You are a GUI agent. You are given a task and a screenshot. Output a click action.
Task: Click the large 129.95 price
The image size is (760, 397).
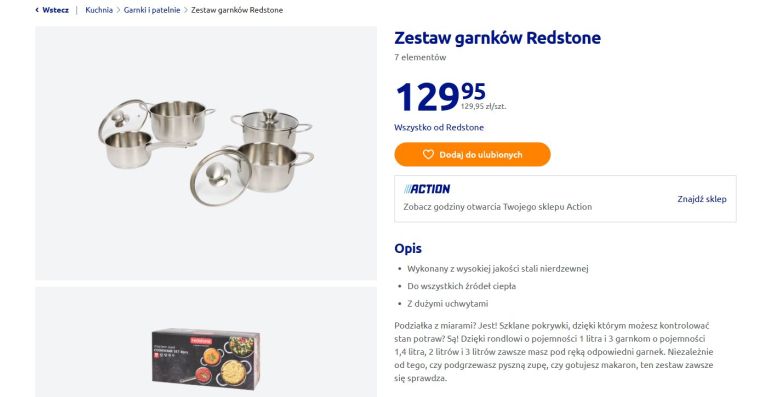440,96
